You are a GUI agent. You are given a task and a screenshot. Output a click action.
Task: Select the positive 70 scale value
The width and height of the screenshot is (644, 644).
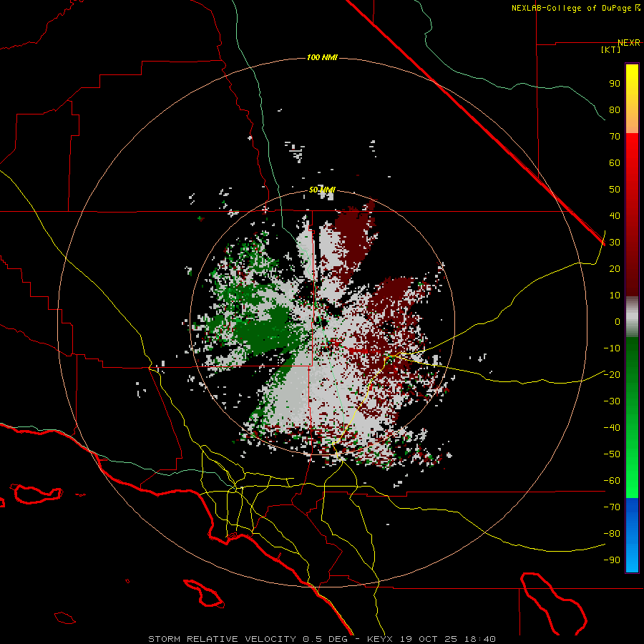coord(615,137)
